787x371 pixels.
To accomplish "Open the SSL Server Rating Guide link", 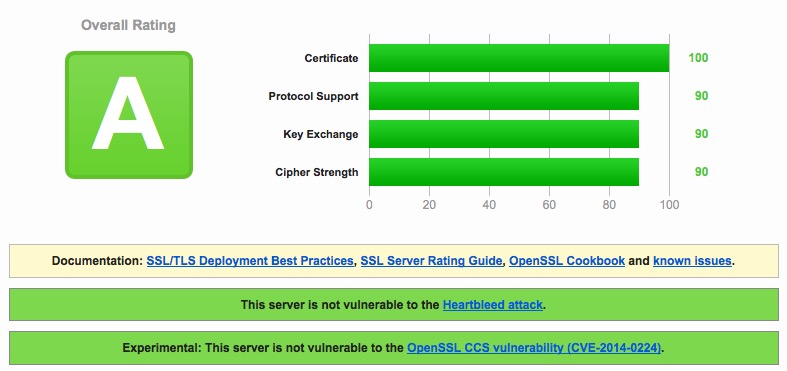I will 431,261.
